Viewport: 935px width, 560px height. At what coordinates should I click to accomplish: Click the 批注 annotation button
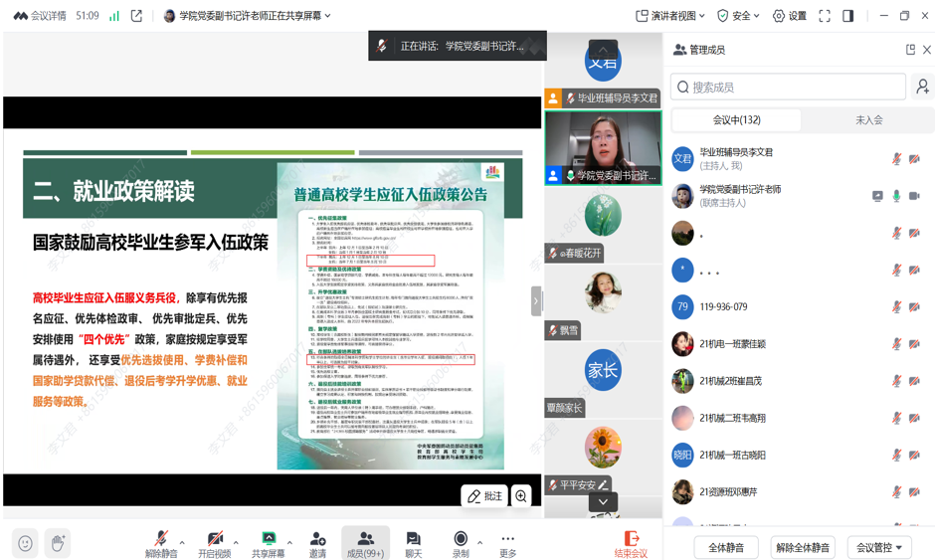[x=484, y=495]
